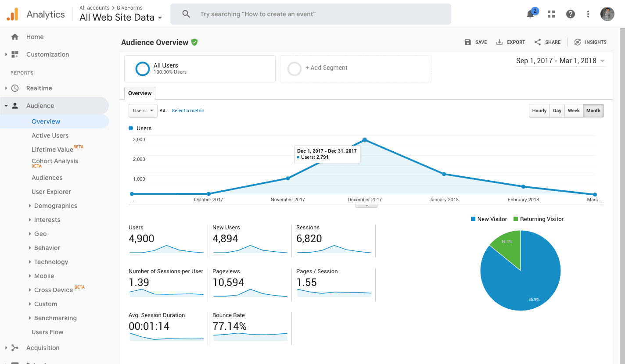Open the Analytics logo home icon

pos(12,14)
